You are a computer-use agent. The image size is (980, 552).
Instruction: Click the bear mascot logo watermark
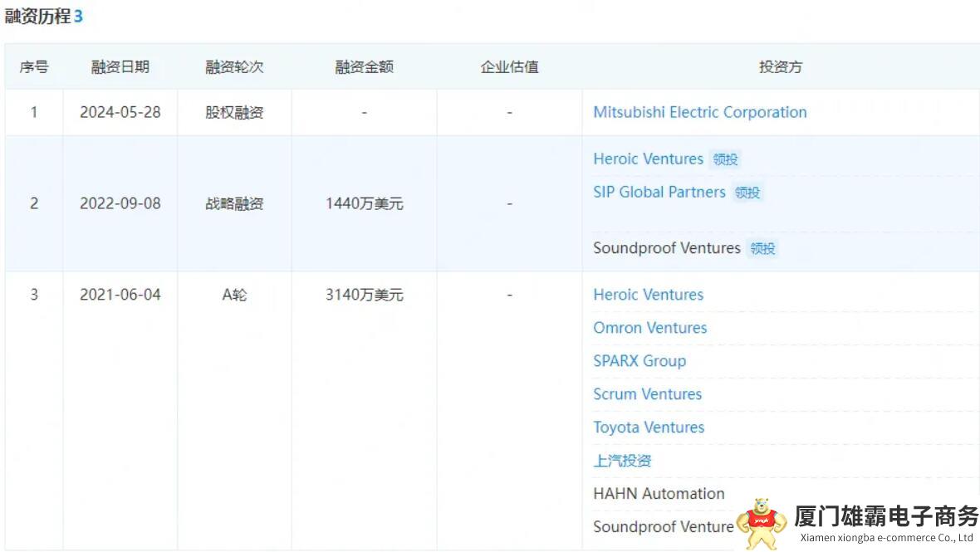pos(762,523)
